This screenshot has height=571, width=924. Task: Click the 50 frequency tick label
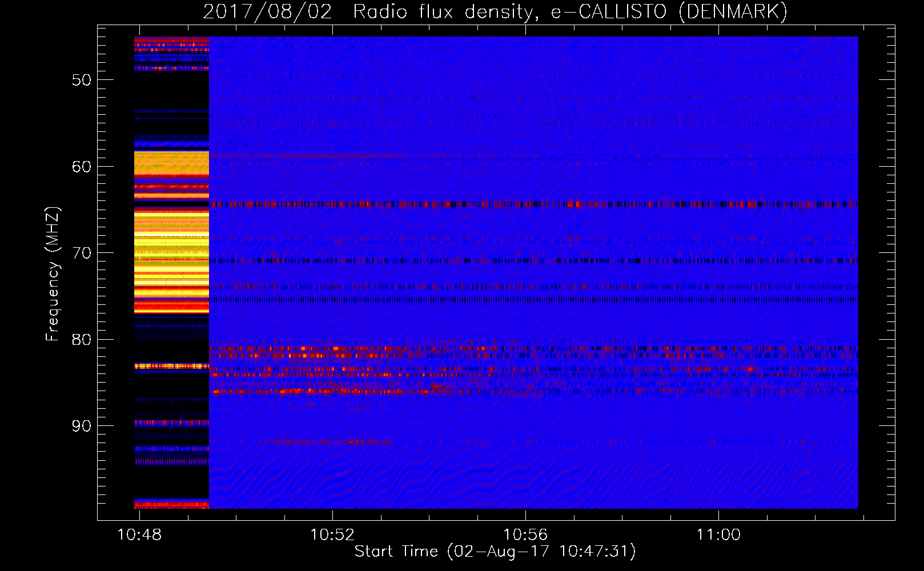(82, 80)
